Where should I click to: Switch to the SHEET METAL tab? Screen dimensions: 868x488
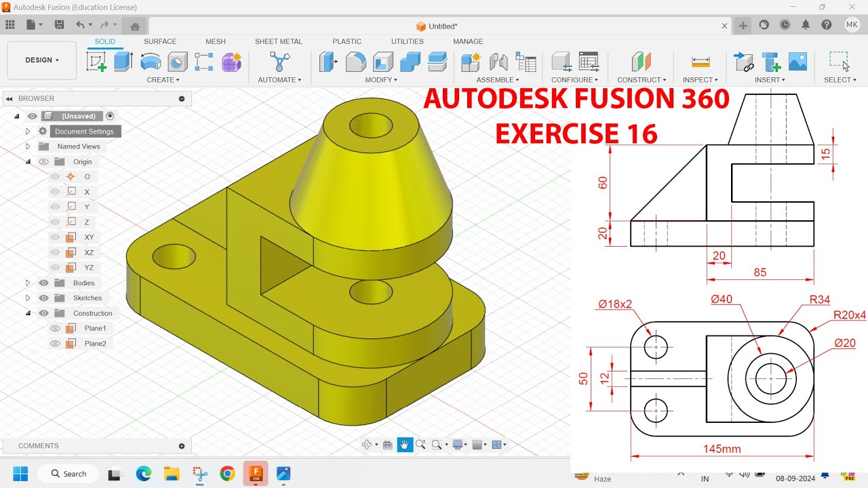click(x=279, y=41)
